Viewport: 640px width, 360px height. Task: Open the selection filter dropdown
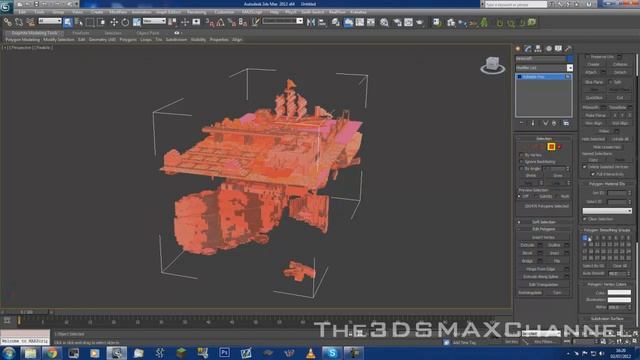click(50, 21)
